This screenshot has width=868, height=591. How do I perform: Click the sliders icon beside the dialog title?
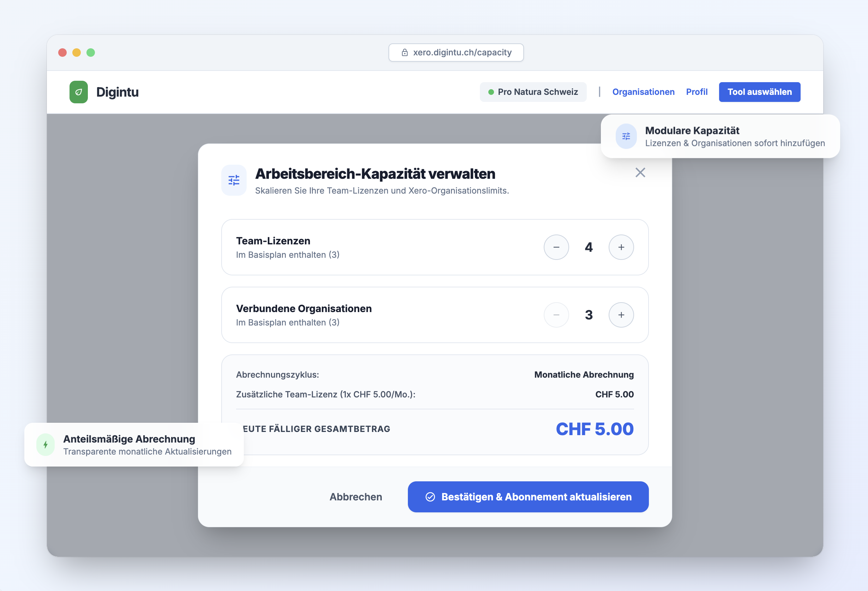(234, 180)
